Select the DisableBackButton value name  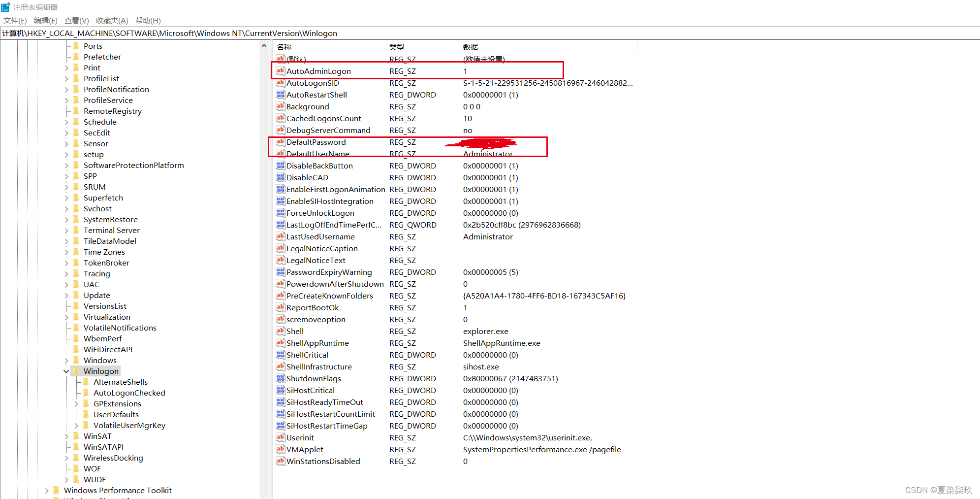click(x=319, y=166)
